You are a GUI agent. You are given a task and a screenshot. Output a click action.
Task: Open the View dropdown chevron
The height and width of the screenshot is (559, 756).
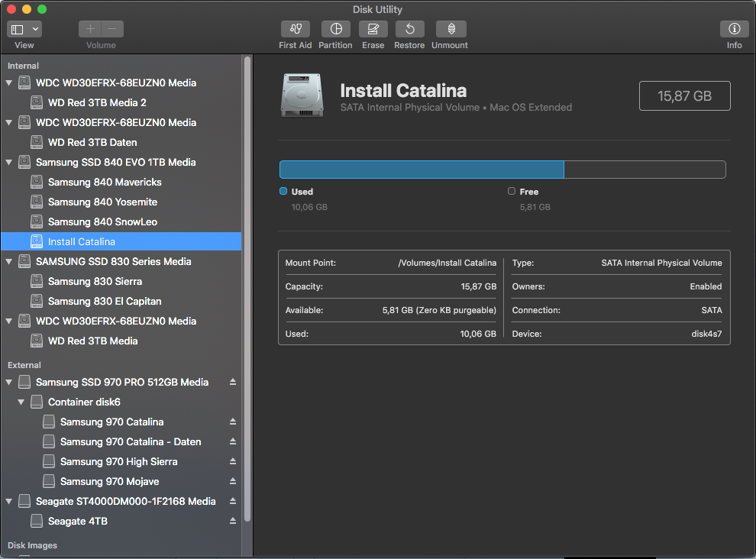(36, 30)
